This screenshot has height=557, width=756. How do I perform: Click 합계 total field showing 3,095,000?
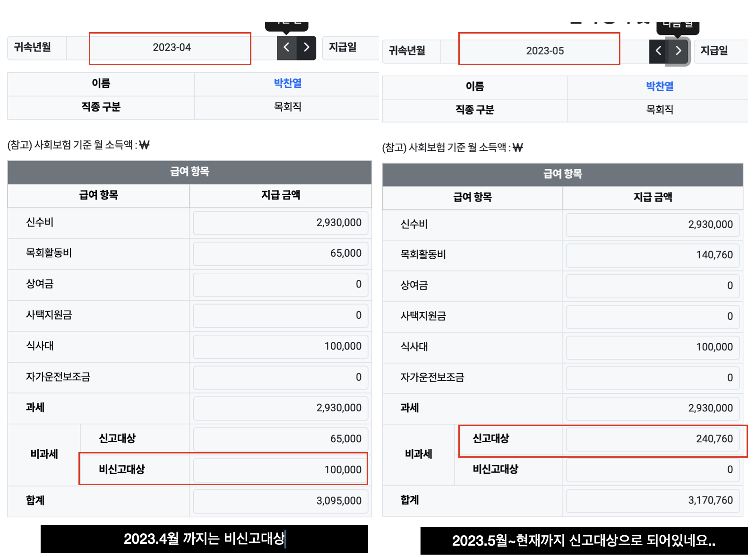point(280,501)
